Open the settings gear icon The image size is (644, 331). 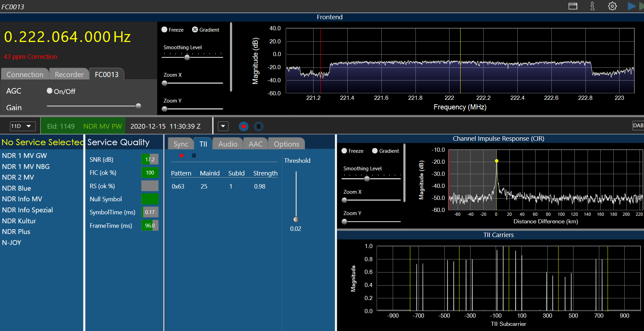coord(612,6)
